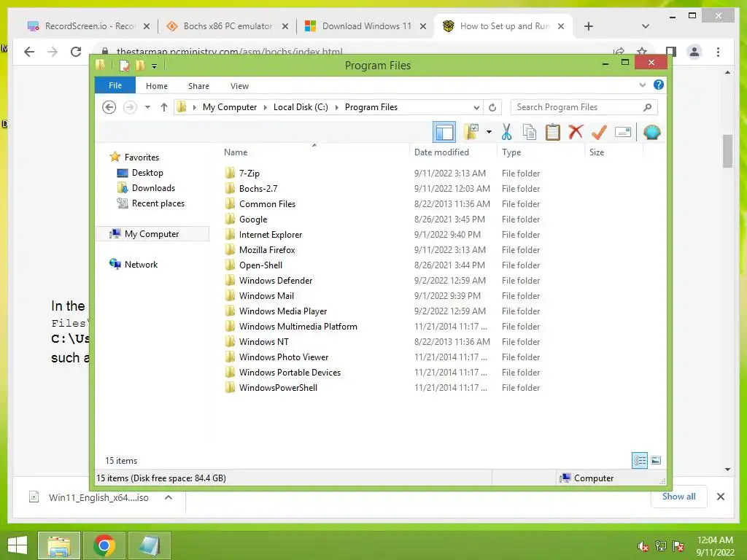Screen dimensions: 747x560
Task: Select My Computer in navigation pane
Action: coord(152,234)
